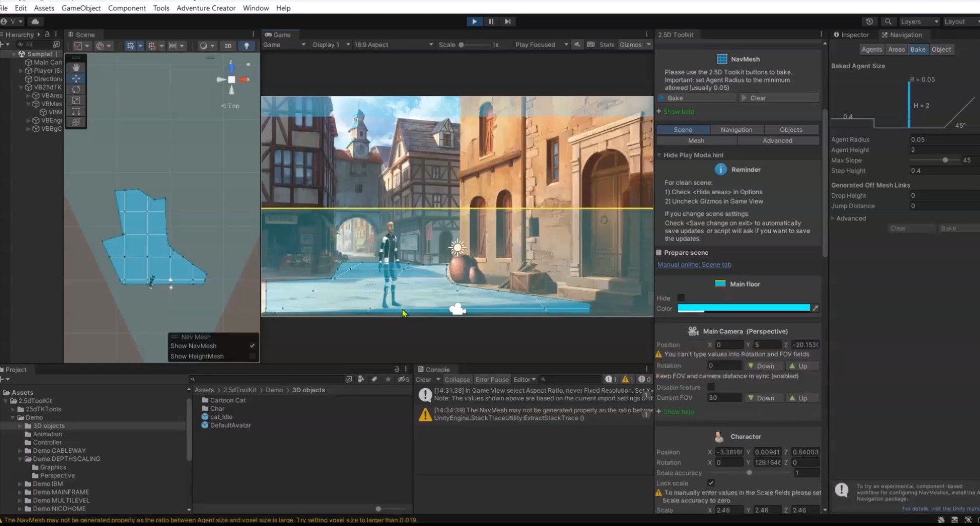This screenshot has width=980, height=526.
Task: Toggle scene lighting bulb icon
Action: point(247,46)
